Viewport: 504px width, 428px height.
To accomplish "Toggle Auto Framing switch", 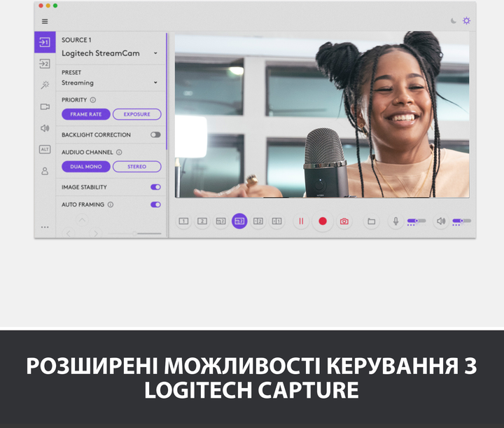I will [155, 205].
